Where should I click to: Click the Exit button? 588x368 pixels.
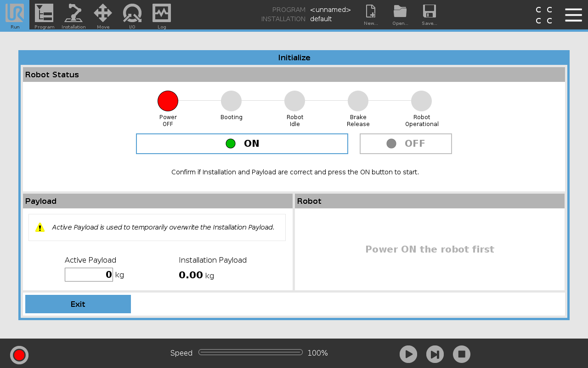click(x=78, y=304)
